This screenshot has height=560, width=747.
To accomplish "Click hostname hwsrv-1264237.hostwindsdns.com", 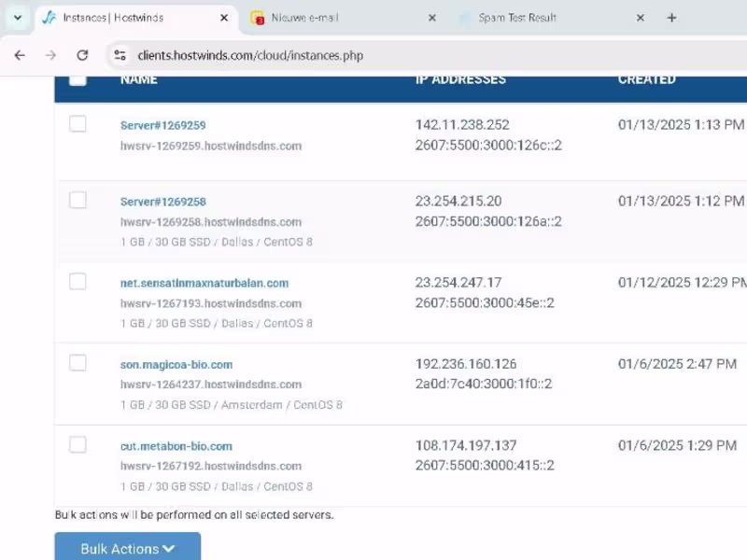I will (x=211, y=385).
